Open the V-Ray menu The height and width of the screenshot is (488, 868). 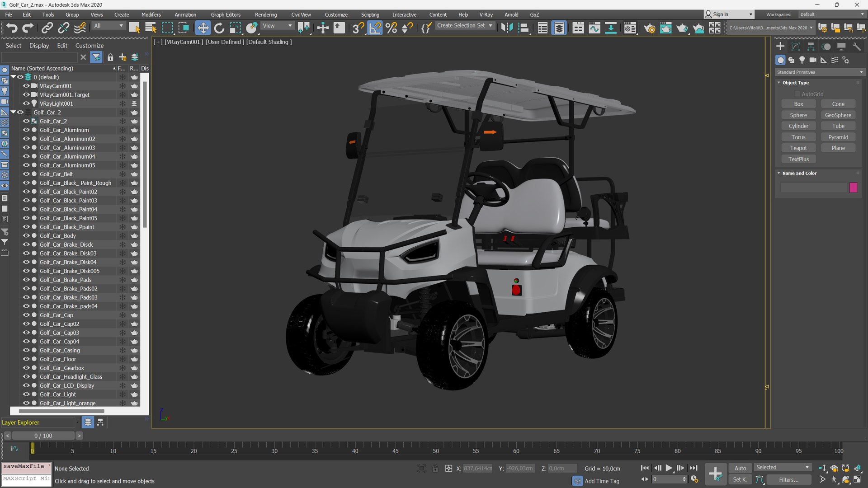(x=486, y=14)
